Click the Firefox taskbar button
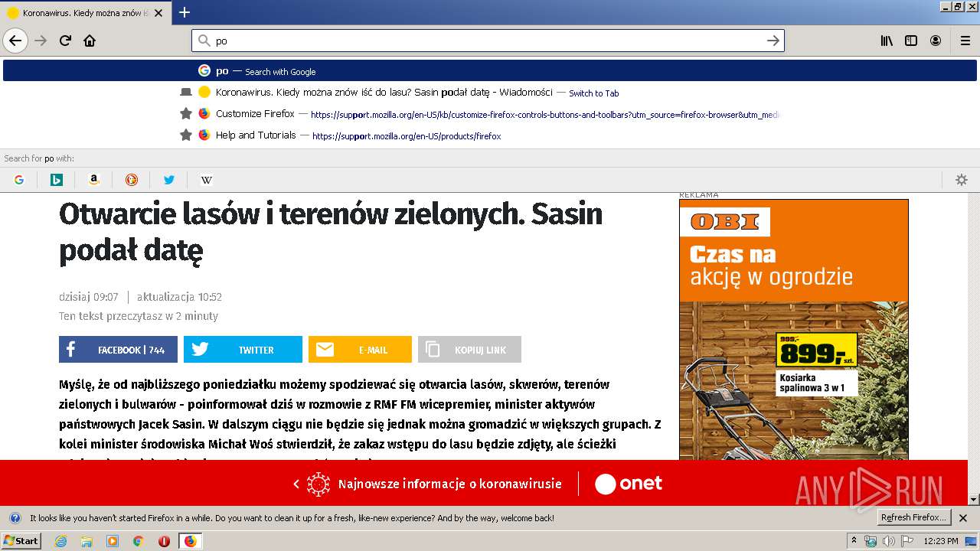 [x=190, y=541]
